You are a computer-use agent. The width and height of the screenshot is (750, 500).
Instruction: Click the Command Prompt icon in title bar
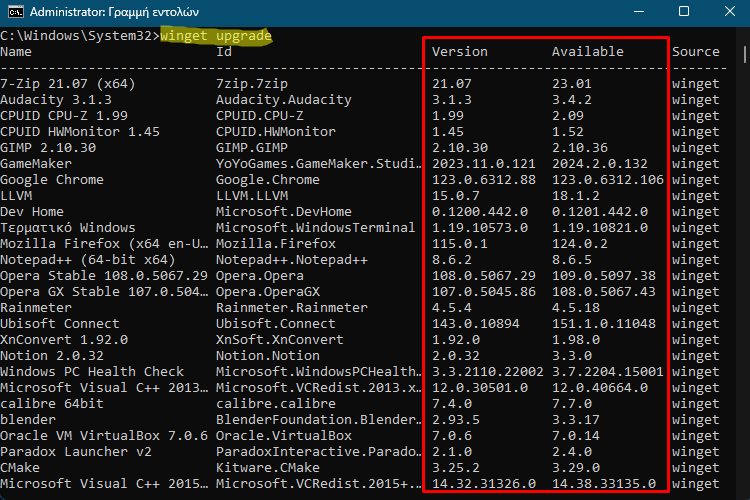pos(15,11)
